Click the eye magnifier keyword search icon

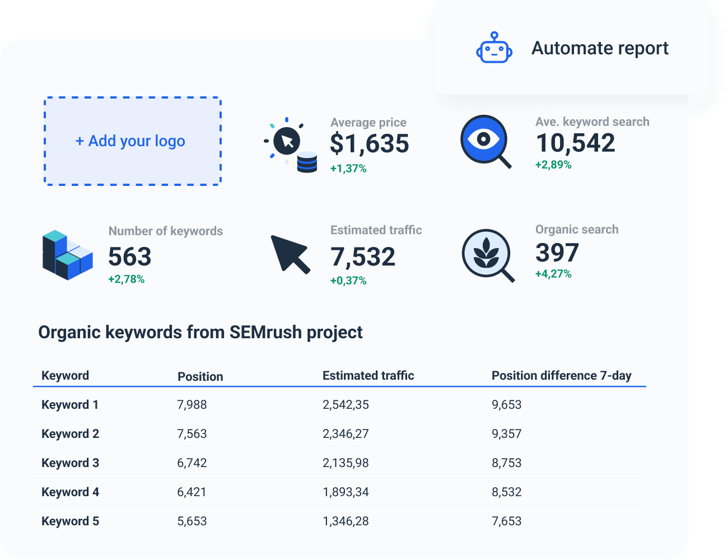tap(484, 138)
